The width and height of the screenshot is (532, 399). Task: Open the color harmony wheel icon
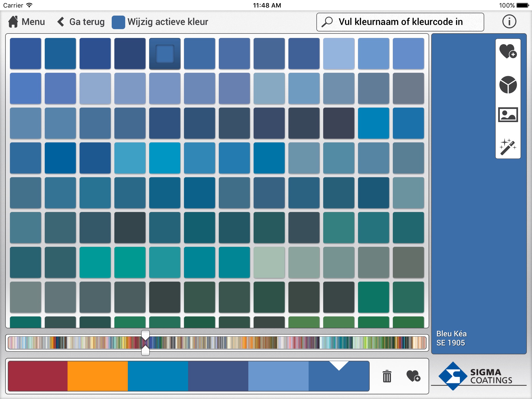[x=508, y=85]
